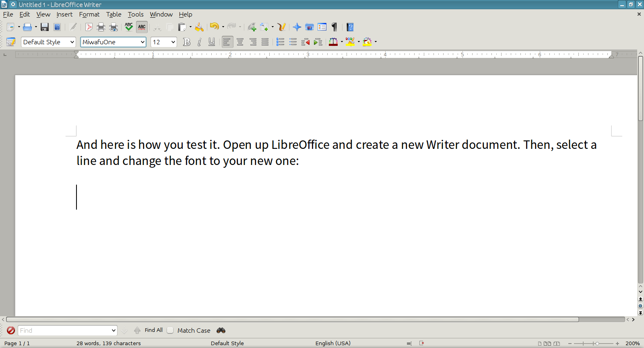
Task: Toggle Underline formatting
Action: [x=212, y=42]
